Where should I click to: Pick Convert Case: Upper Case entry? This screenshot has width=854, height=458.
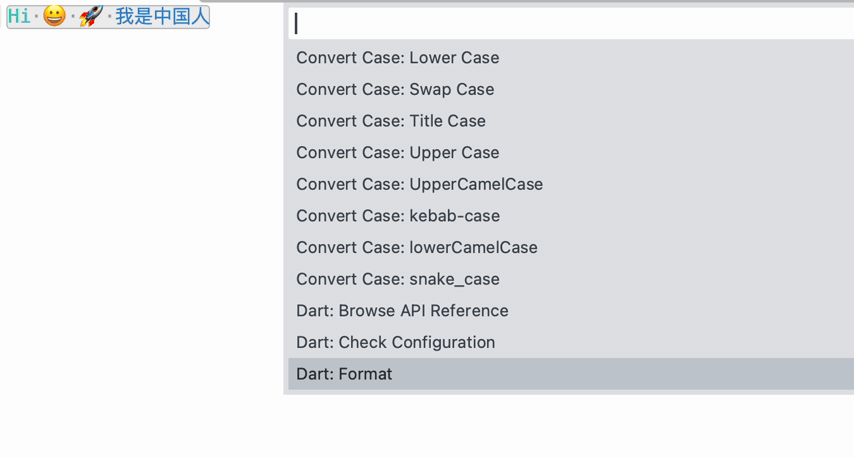[571, 152]
